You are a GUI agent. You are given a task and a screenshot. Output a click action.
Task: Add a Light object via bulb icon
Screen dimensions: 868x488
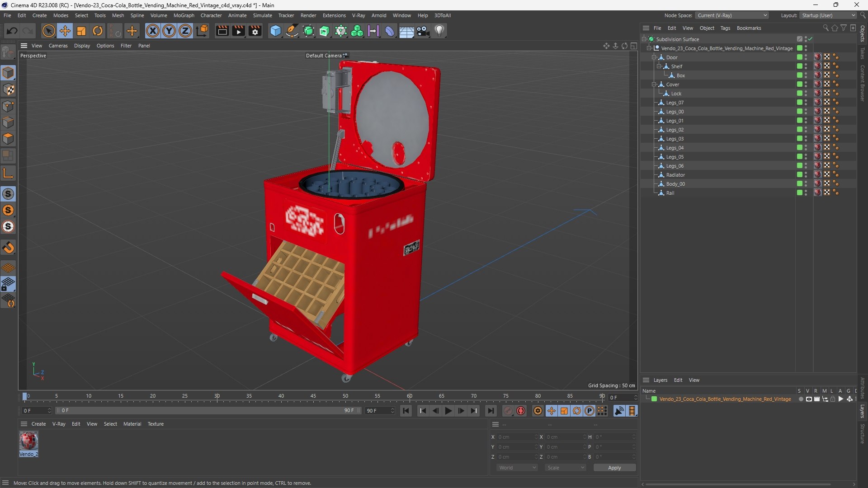click(439, 31)
